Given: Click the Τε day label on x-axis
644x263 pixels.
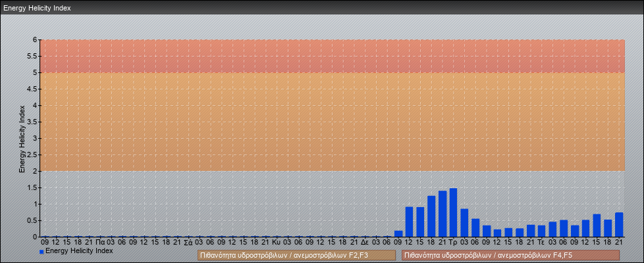Looking at the screenshot, I should pyautogui.click(x=541, y=242).
